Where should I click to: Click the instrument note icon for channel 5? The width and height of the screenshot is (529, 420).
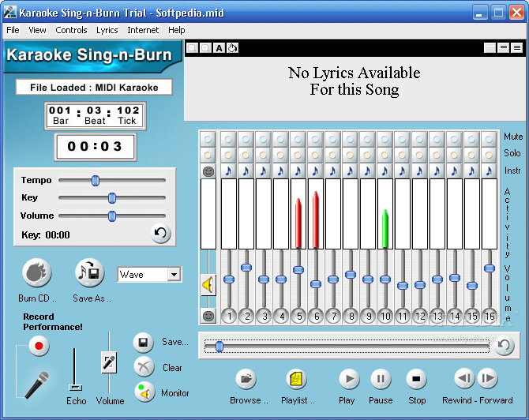point(298,171)
